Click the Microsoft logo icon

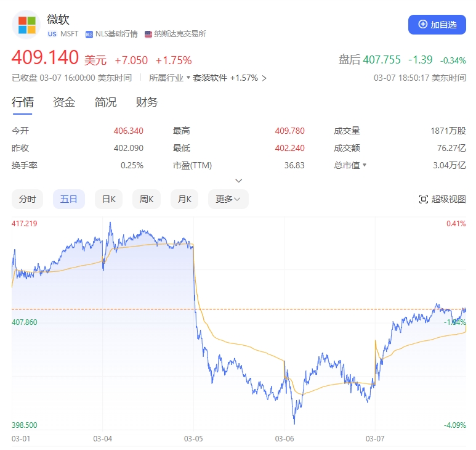tap(26, 25)
